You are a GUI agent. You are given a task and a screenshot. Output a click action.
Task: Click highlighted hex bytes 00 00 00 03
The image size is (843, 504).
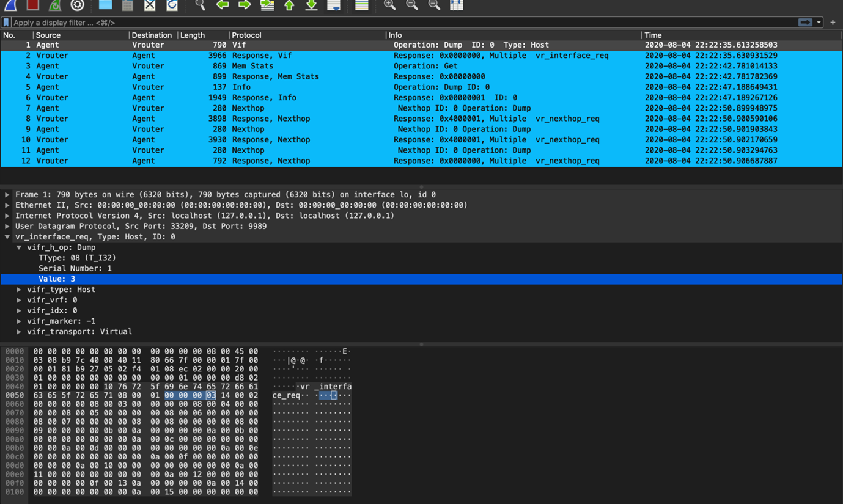[190, 395]
